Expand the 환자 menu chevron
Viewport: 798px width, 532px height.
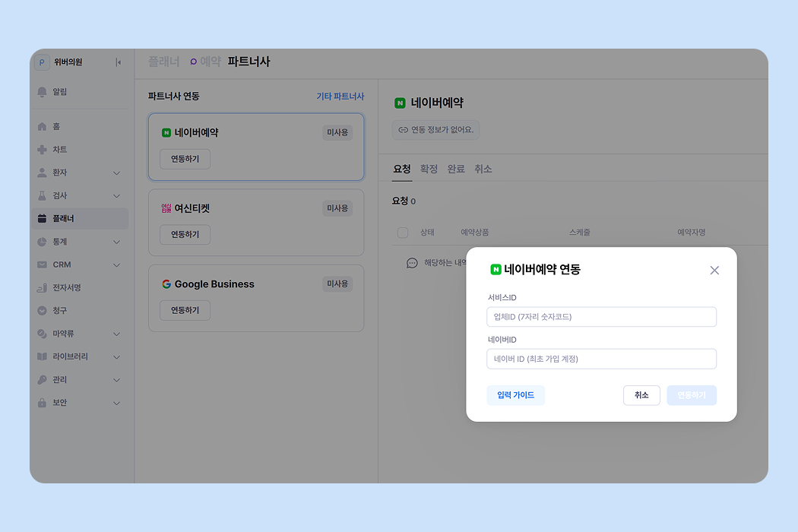pos(116,173)
